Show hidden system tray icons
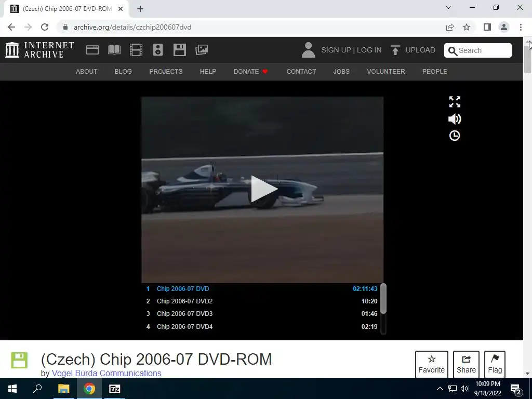This screenshot has height=399, width=532. click(x=440, y=389)
